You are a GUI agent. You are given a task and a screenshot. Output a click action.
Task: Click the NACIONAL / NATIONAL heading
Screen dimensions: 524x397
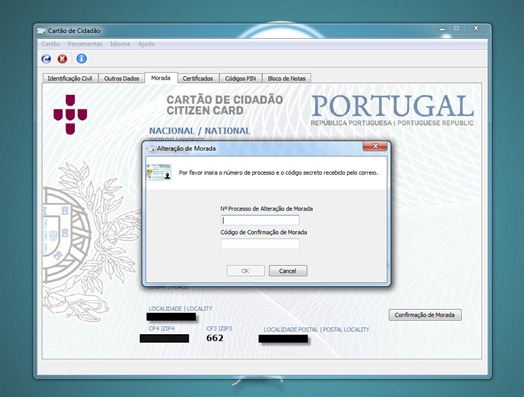200,131
